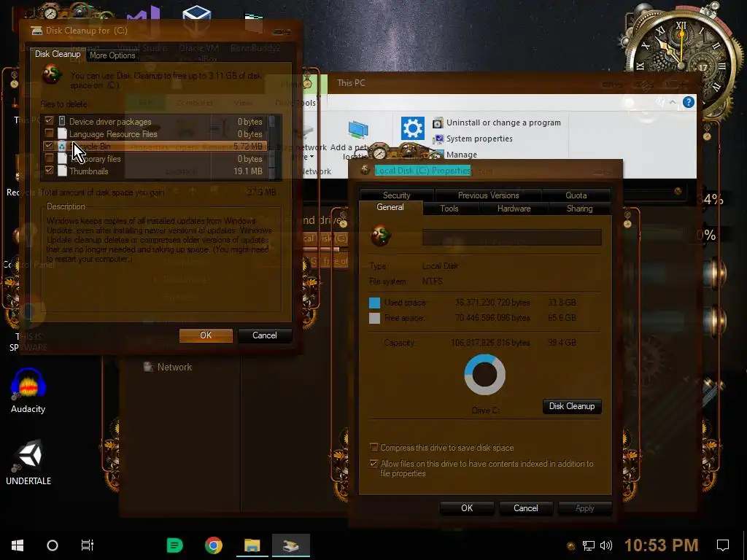Open the Previous Versions tab
Image resolution: width=747 pixels, height=560 pixels.
(488, 195)
